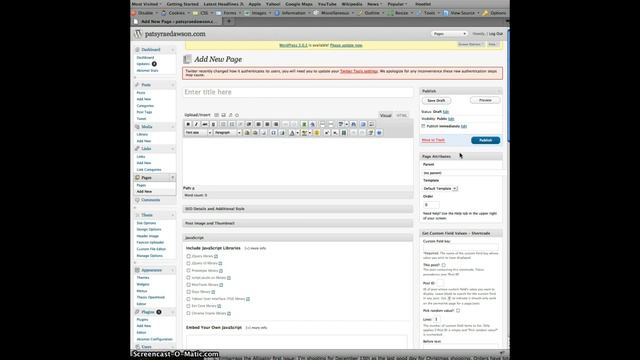Open the text color picker button
Screen dimensions: 640x360
click(x=293, y=133)
